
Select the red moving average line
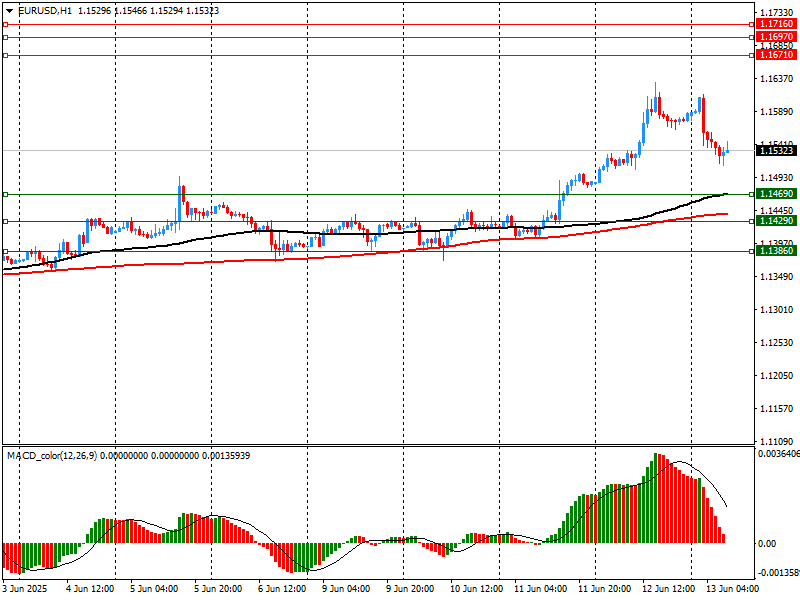coord(200,262)
